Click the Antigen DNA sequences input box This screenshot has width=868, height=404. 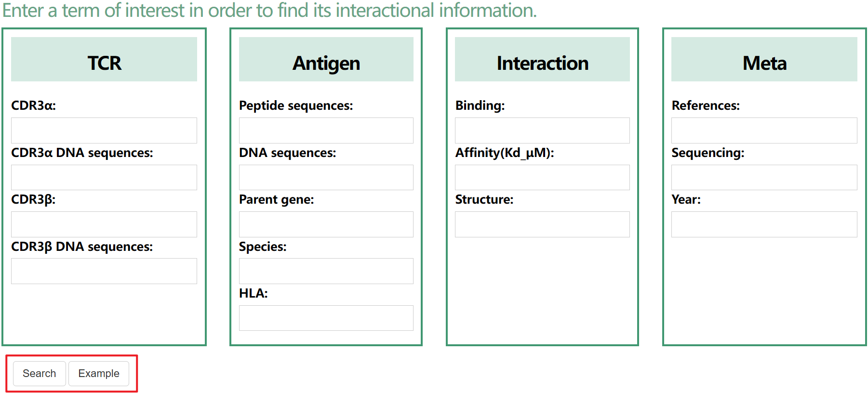point(326,177)
